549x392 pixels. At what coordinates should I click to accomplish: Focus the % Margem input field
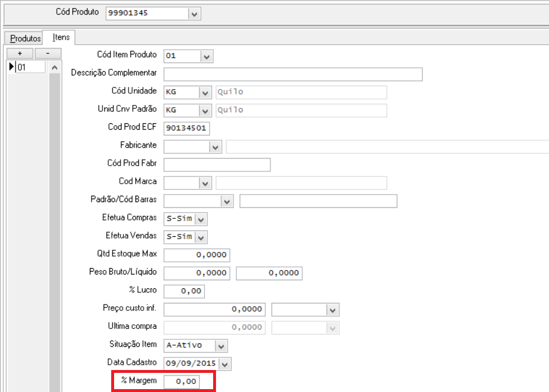pyautogui.click(x=182, y=382)
